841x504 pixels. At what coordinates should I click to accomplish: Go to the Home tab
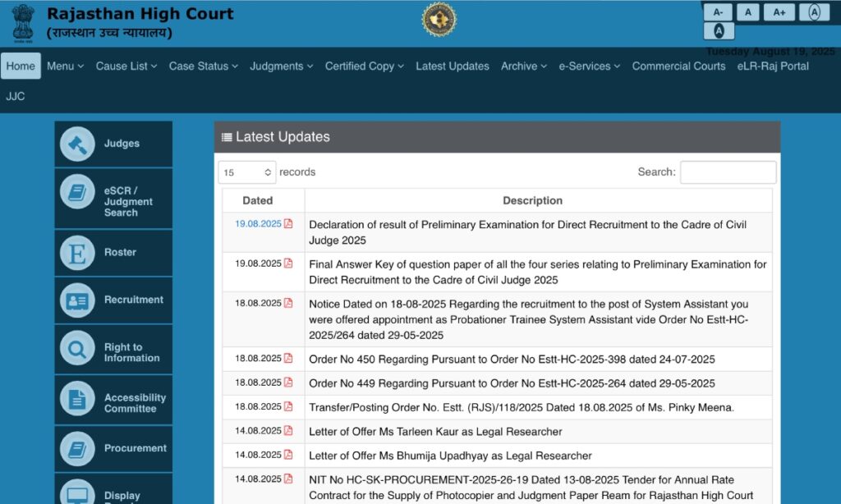[x=21, y=66]
